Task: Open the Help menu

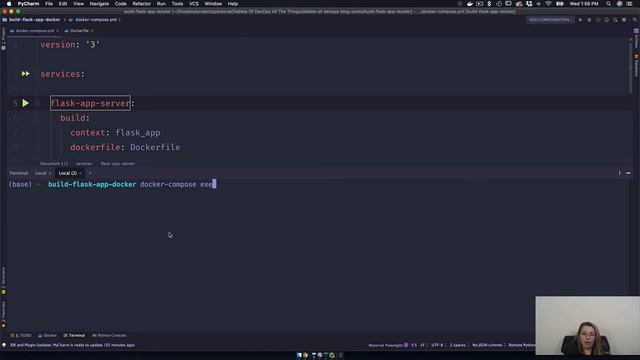Action: pyautogui.click(x=233, y=4)
